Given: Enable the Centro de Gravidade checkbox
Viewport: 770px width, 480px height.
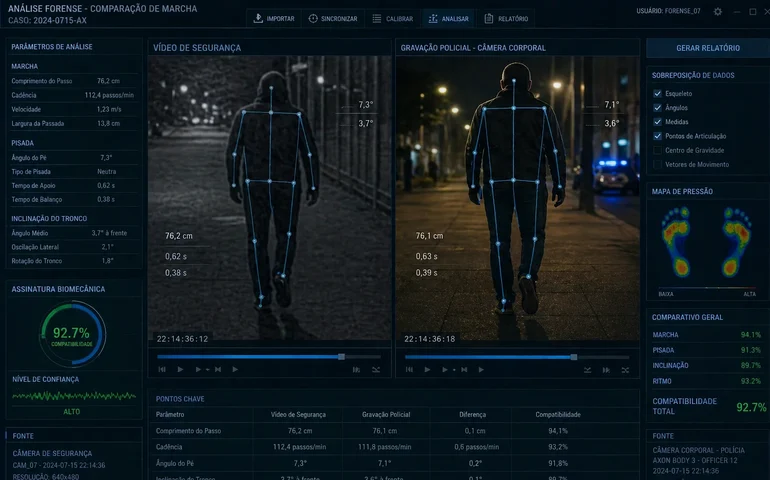Looking at the screenshot, I should point(657,150).
